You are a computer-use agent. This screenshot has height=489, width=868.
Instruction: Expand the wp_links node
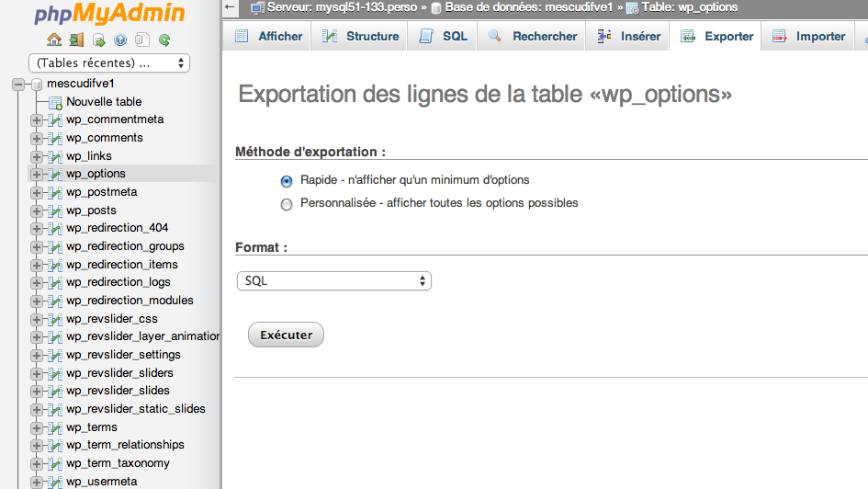point(37,157)
